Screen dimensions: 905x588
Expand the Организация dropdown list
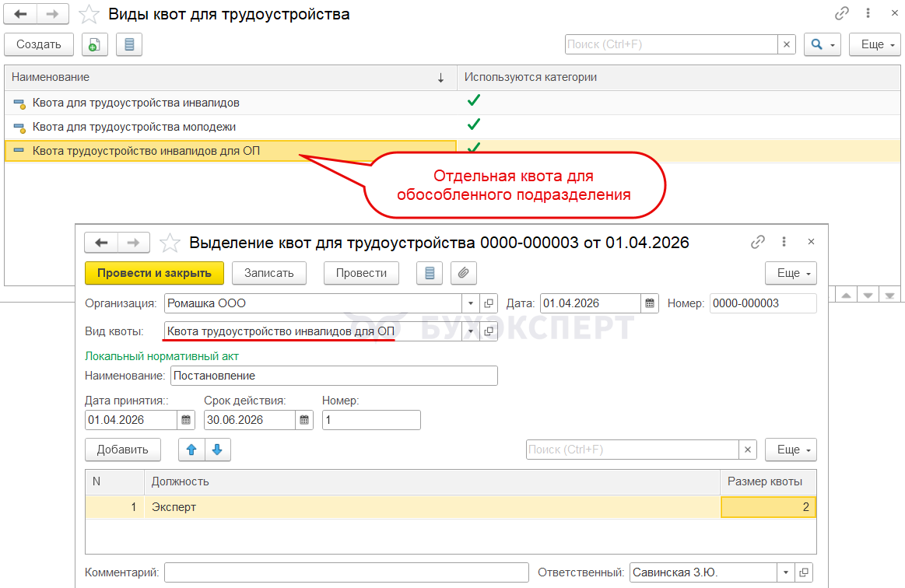[470, 303]
